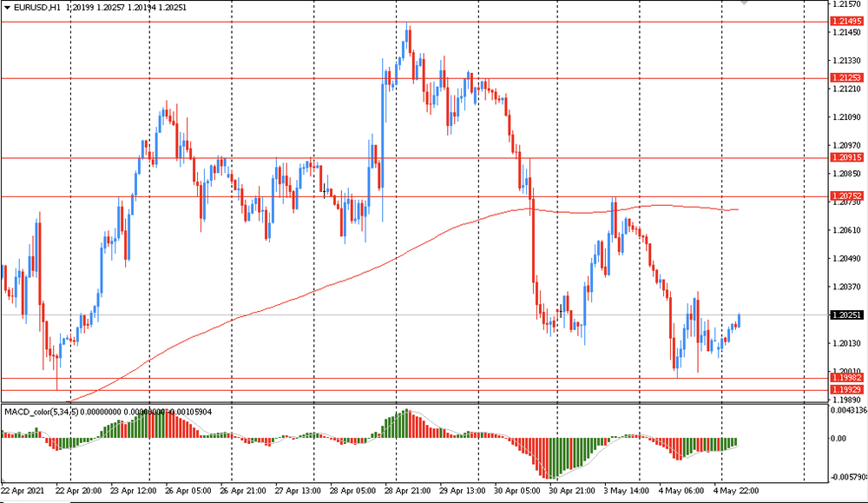The width and height of the screenshot is (868, 503).
Task: Click the EURUSD,H1 chart title text
Action: point(37,8)
